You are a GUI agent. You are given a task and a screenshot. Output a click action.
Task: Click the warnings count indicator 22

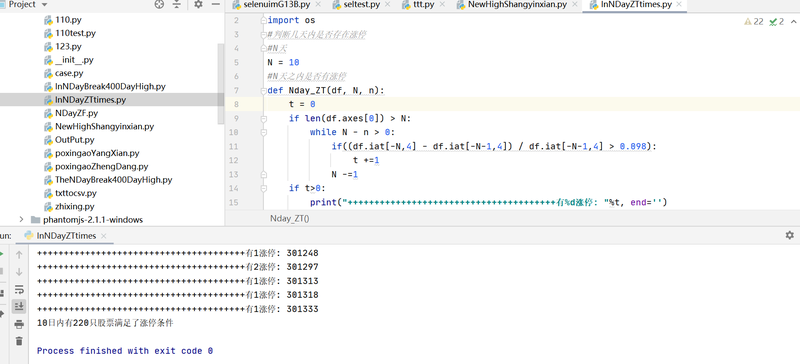click(x=754, y=21)
